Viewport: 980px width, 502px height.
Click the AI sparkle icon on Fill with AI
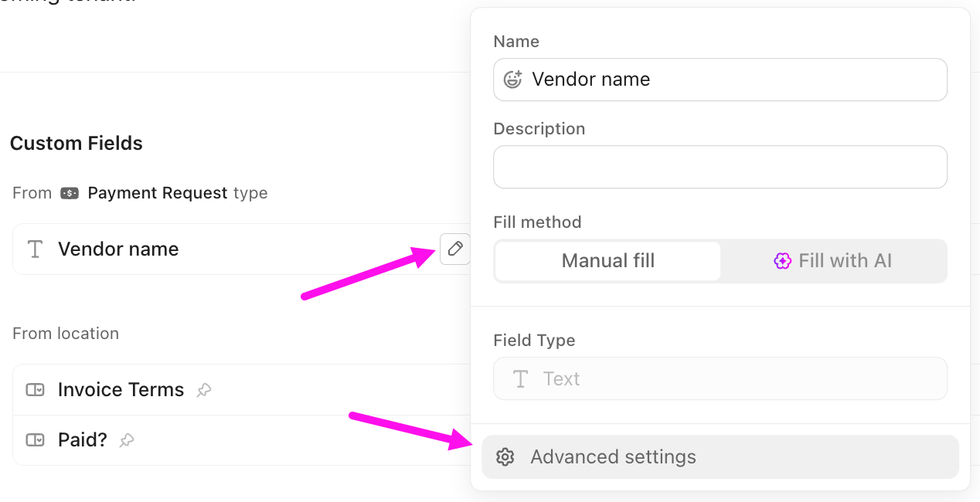click(781, 261)
